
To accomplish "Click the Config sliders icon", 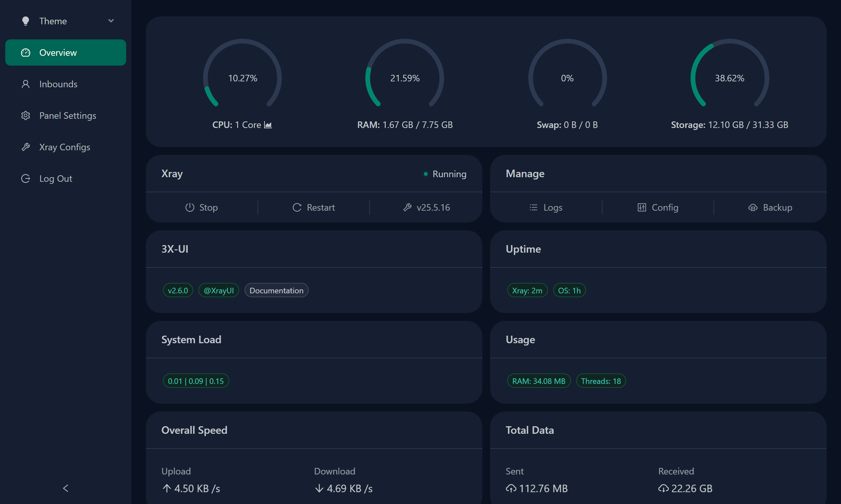I will pyautogui.click(x=642, y=207).
